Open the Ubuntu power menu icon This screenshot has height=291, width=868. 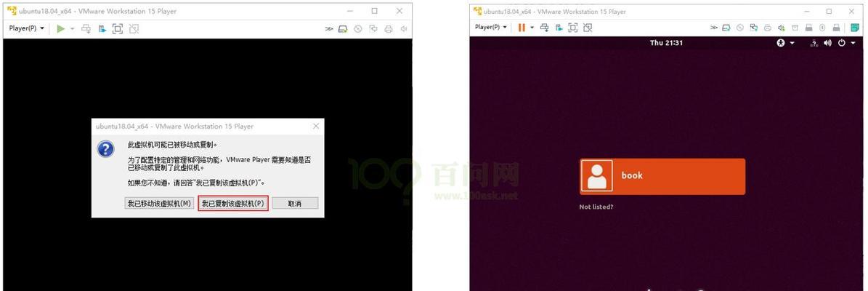[841, 43]
